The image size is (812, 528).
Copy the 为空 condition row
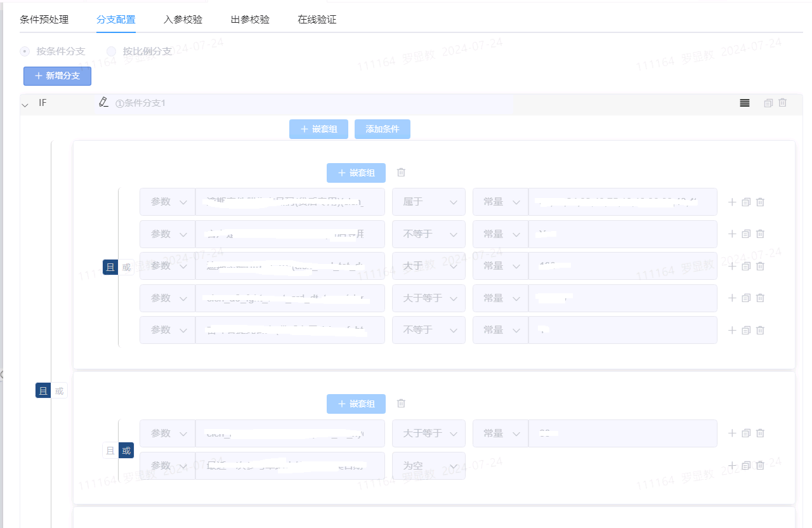point(746,466)
